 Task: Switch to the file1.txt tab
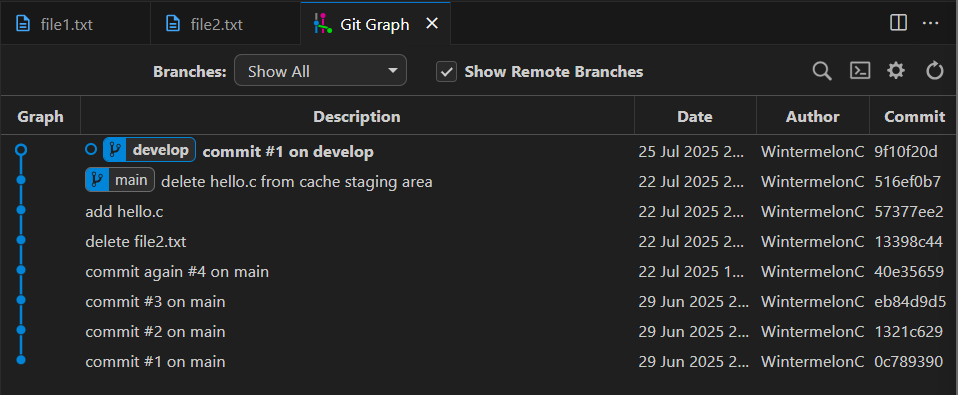(x=75, y=24)
